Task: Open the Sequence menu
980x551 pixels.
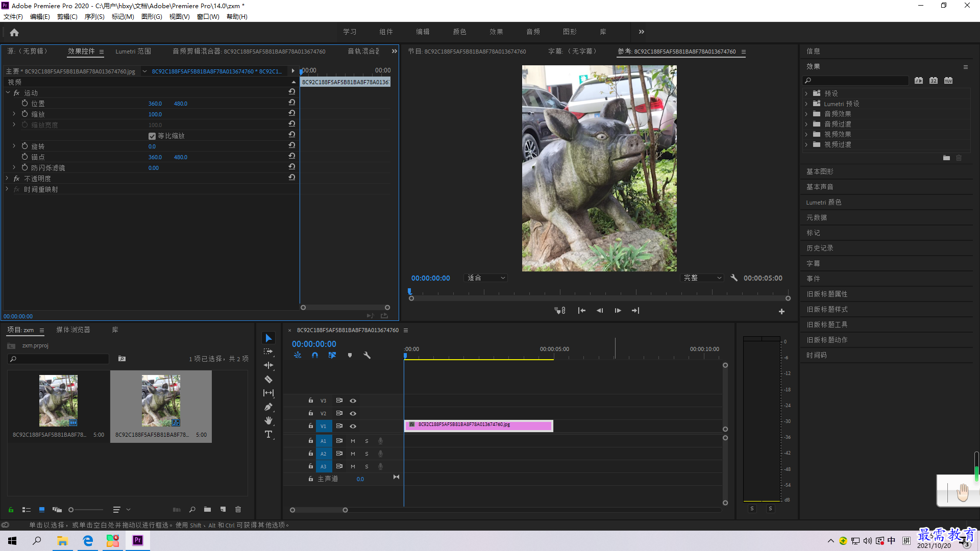Action: click(94, 17)
